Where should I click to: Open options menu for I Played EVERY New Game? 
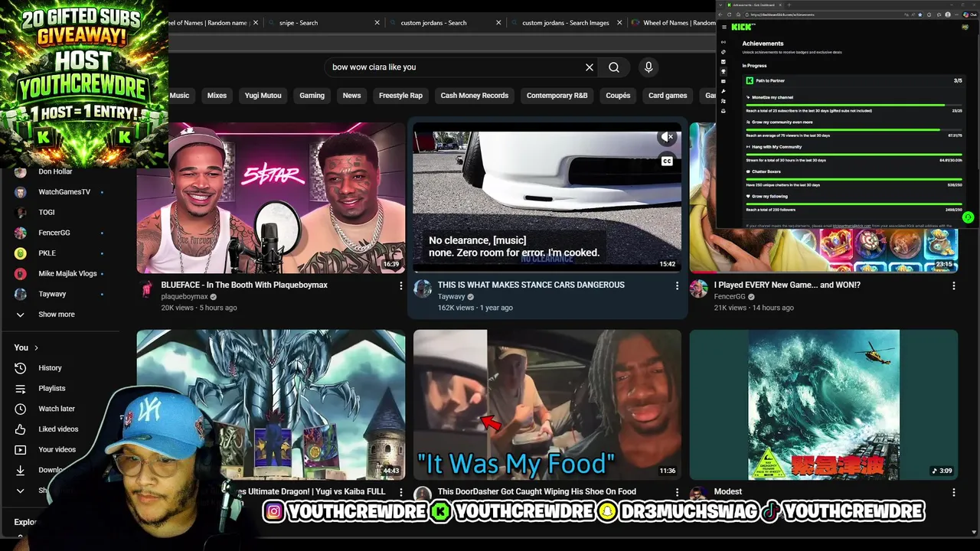[953, 285]
